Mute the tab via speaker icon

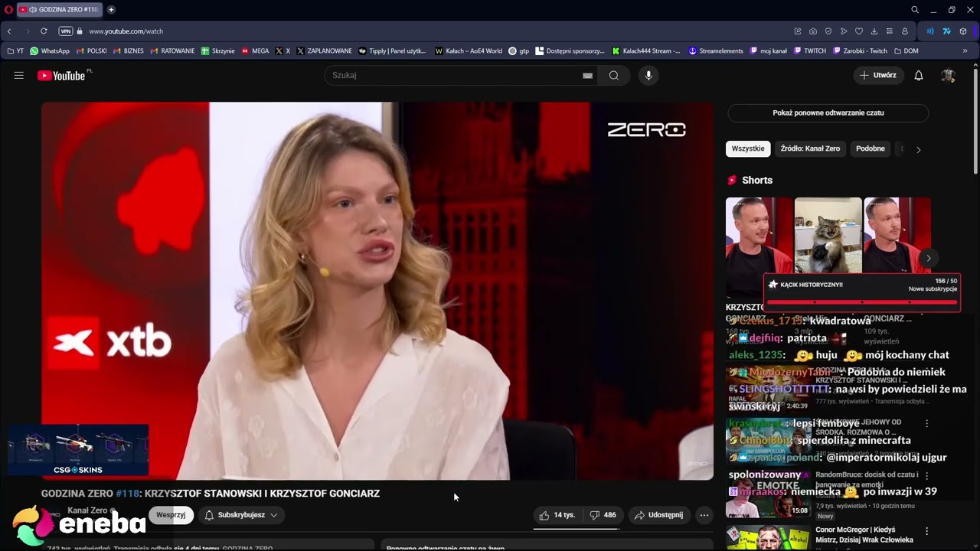[33, 9]
